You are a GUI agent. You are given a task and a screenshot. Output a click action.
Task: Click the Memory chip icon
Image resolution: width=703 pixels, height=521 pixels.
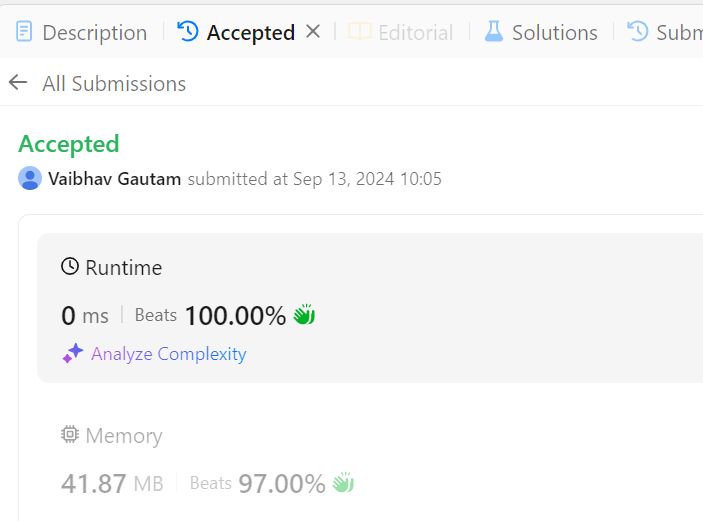pos(70,435)
